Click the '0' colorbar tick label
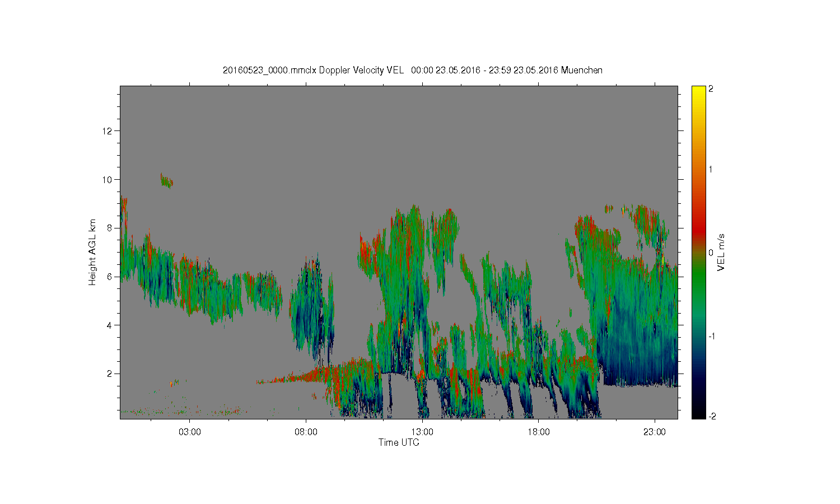This screenshot has height=504, width=840. coord(711,253)
